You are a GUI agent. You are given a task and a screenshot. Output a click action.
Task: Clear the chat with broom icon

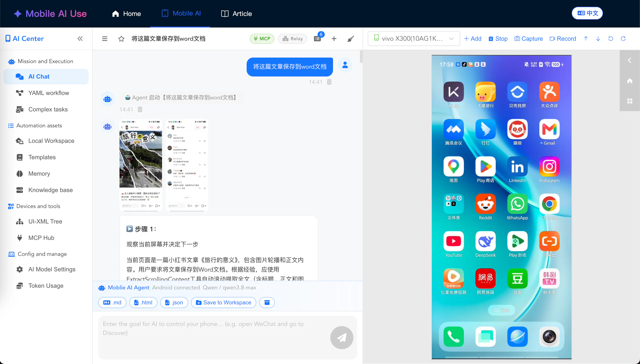click(350, 39)
